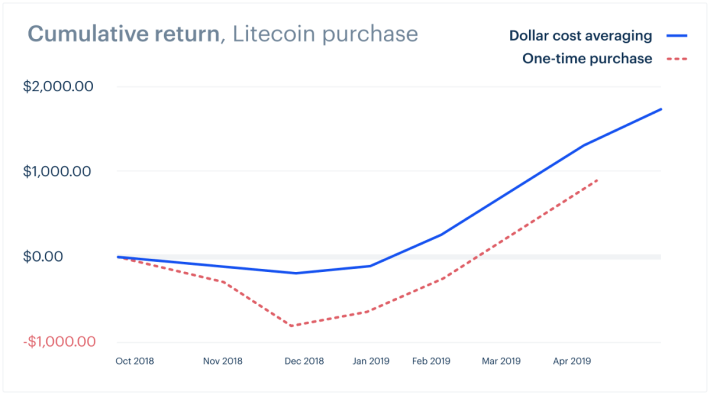Click the Nov 2018 x-axis label
This screenshot has height=395, width=710.
tap(222, 361)
